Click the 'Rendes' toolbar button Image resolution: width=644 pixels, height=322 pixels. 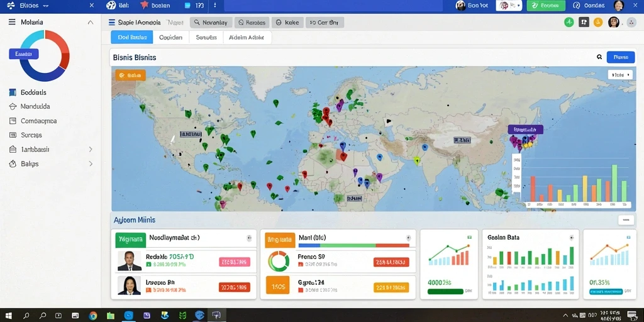252,23
